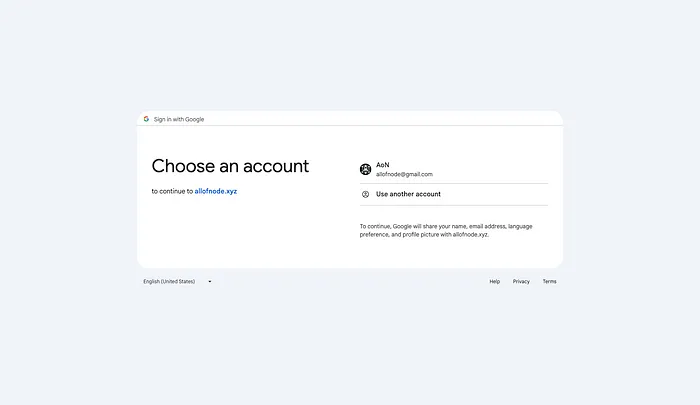Click the Choose an account heading
This screenshot has width=700, height=405.
230,166
